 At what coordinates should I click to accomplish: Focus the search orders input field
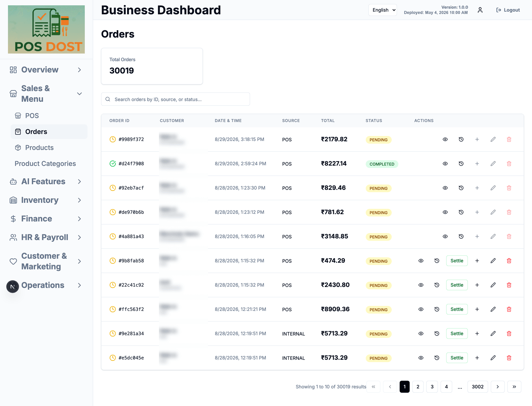[x=176, y=99]
